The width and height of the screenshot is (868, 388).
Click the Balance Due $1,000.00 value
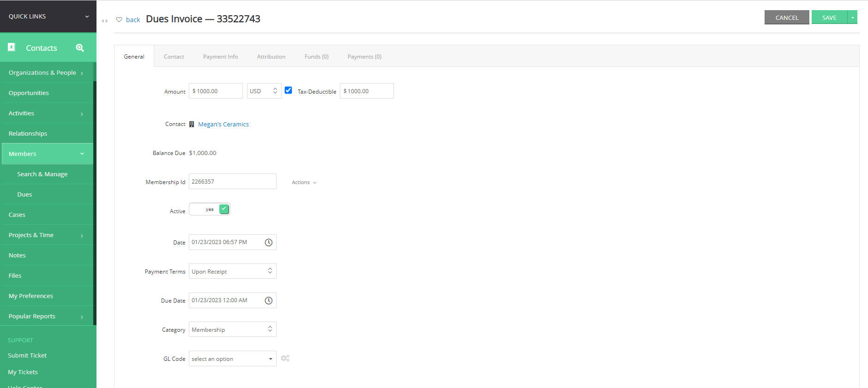(x=203, y=153)
